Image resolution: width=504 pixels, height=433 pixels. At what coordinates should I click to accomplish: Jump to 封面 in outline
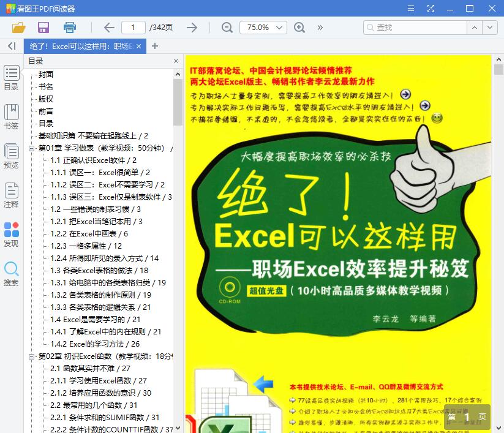46,75
